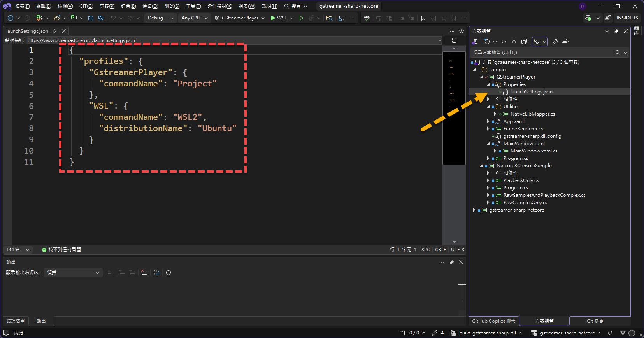
Task: Click the INSIDERS button
Action: (627, 18)
